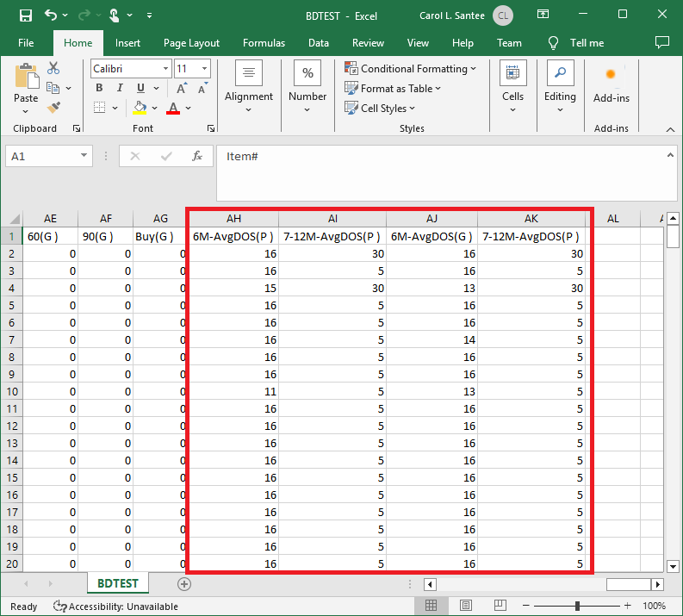683x616 pixels.
Task: Toggle Italic formatting
Action: [x=120, y=88]
